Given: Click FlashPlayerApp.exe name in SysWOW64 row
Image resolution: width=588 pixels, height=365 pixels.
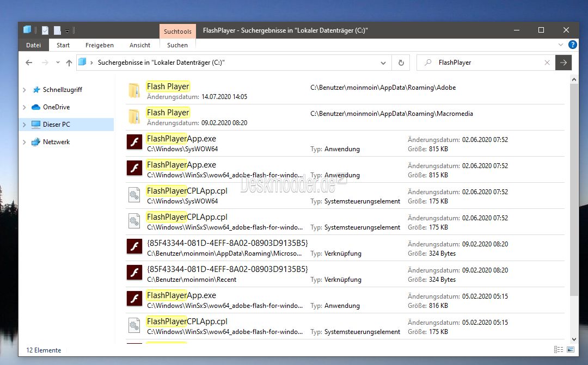Looking at the screenshot, I should click(181, 139).
